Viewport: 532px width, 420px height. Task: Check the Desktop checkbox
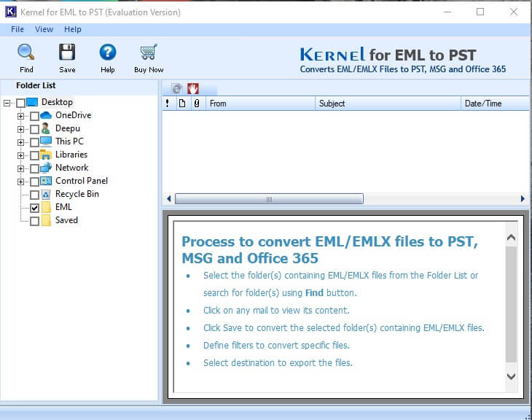coord(20,103)
